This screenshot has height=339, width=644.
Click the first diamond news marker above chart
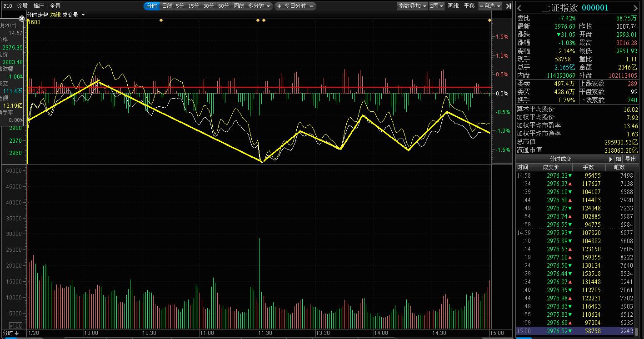[161, 20]
